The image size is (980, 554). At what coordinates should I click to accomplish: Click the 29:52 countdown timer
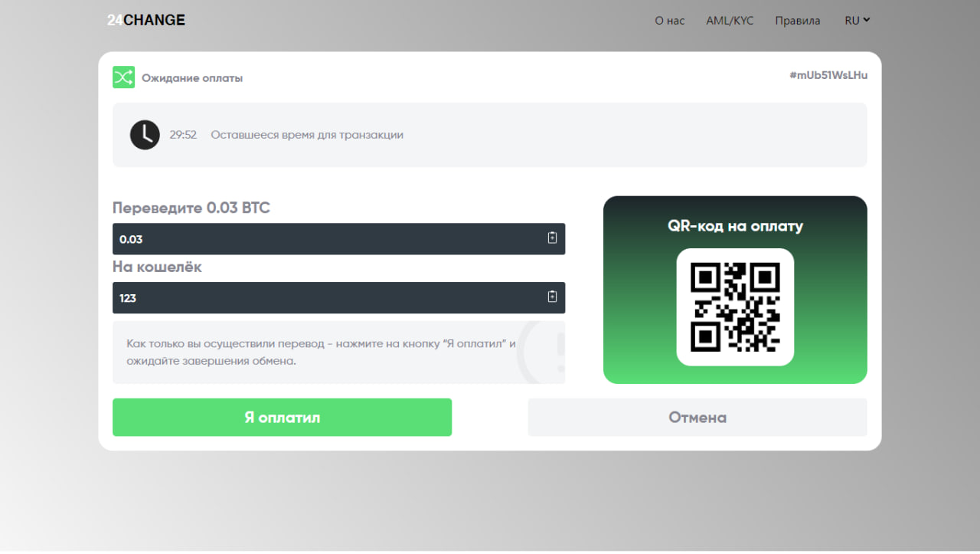point(183,135)
